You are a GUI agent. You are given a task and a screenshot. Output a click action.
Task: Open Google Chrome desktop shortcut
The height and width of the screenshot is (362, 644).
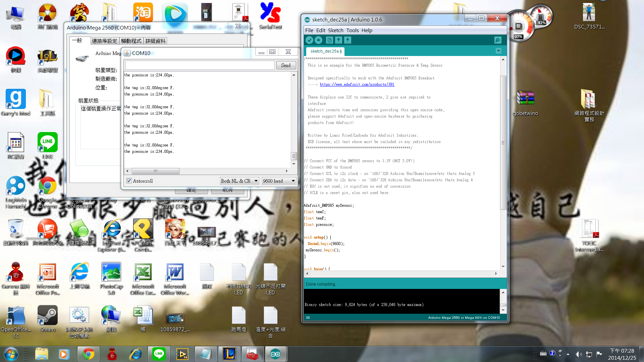click(48, 192)
